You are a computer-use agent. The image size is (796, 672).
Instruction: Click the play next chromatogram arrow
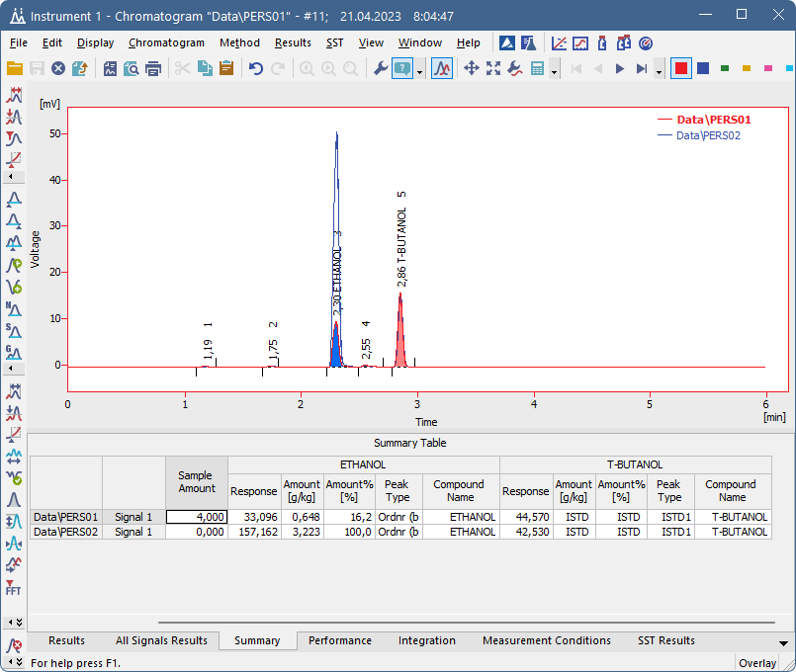pos(620,68)
